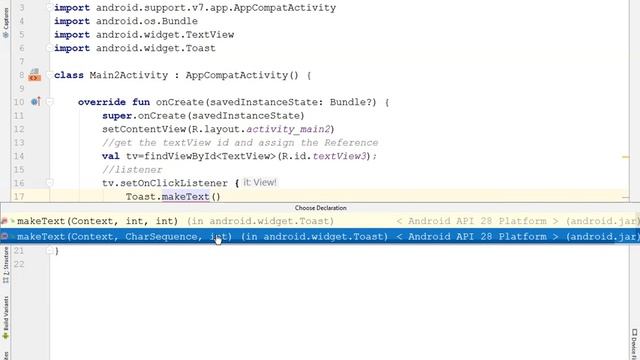Click textView3 in the R.id reference
Viewport: 640px width, 360px height.
click(x=339, y=156)
